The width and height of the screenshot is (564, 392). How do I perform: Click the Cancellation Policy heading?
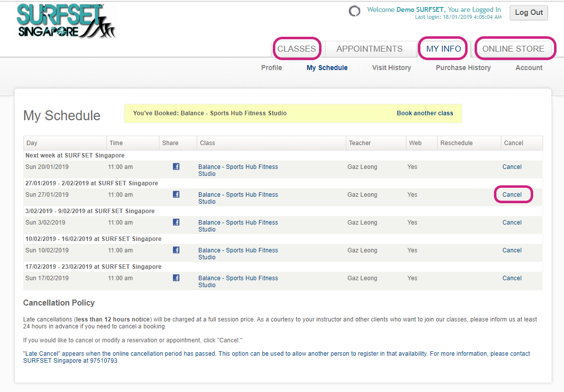[x=59, y=303]
